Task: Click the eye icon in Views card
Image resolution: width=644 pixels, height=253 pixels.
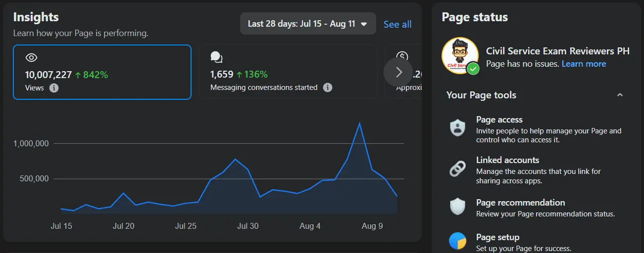Action: coord(31,58)
